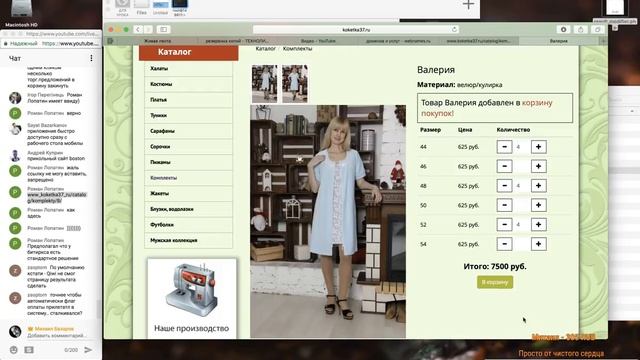Viewport: 640px width, 360px height.
Task: Open Macintosh HD desktop drive
Action: (21, 13)
